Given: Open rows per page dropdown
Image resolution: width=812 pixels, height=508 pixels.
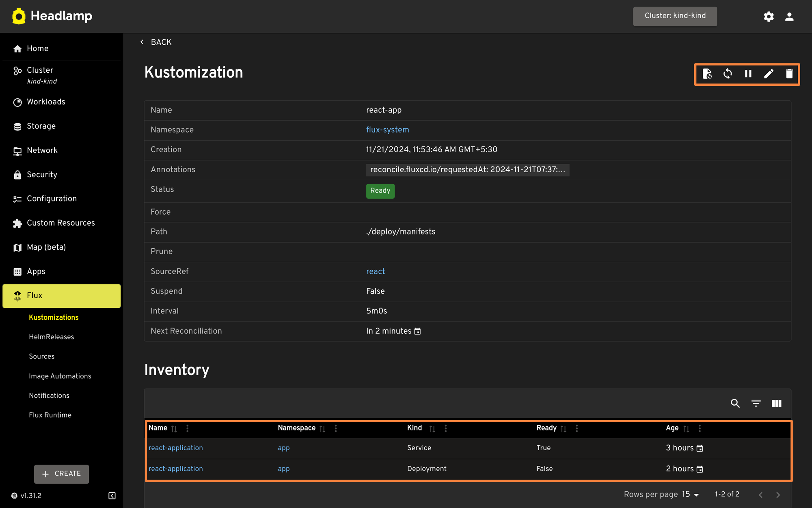Looking at the screenshot, I should click(x=691, y=495).
